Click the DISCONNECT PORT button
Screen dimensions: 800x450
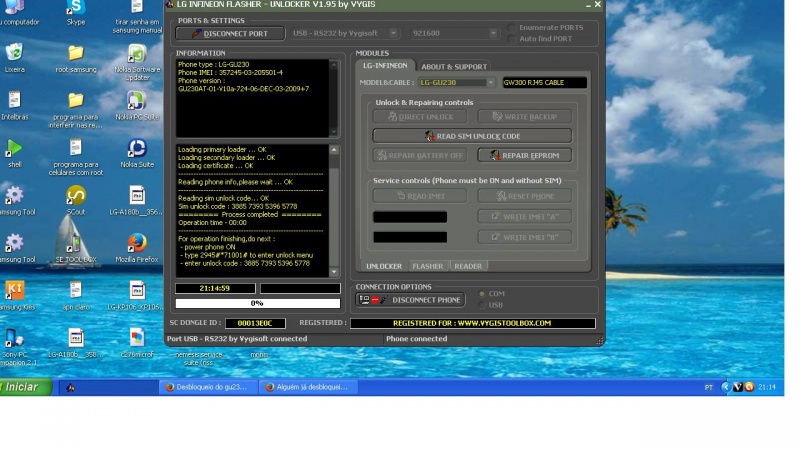[230, 34]
